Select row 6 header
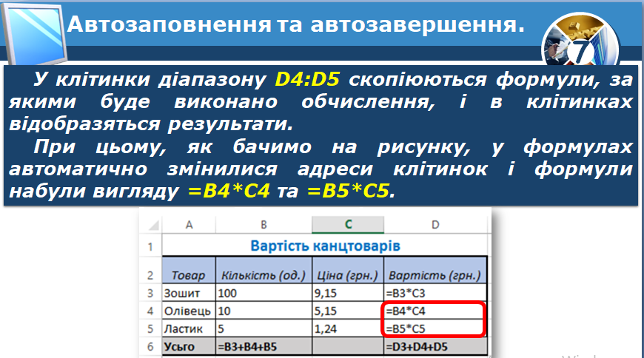The width and height of the screenshot is (644, 358). click(x=151, y=346)
